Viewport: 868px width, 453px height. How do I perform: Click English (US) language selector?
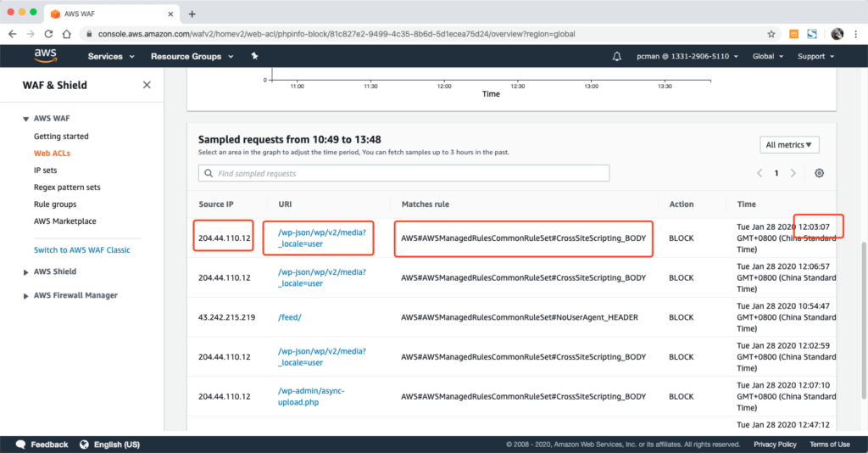click(117, 445)
